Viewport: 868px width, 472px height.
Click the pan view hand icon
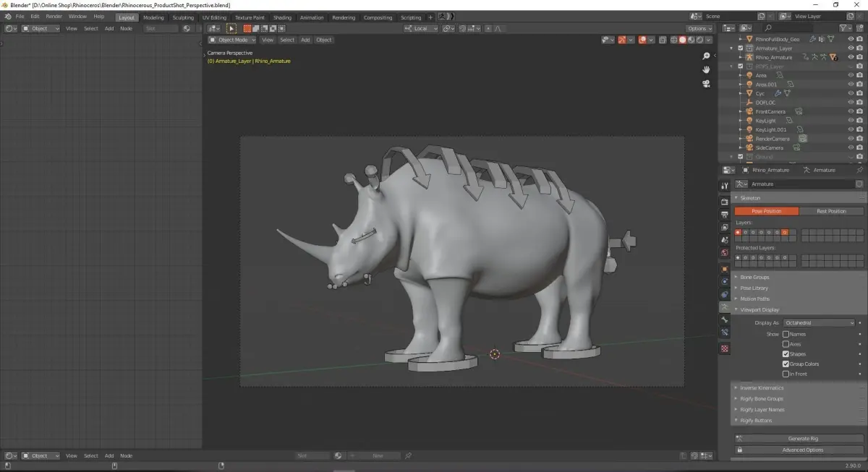[x=707, y=69]
